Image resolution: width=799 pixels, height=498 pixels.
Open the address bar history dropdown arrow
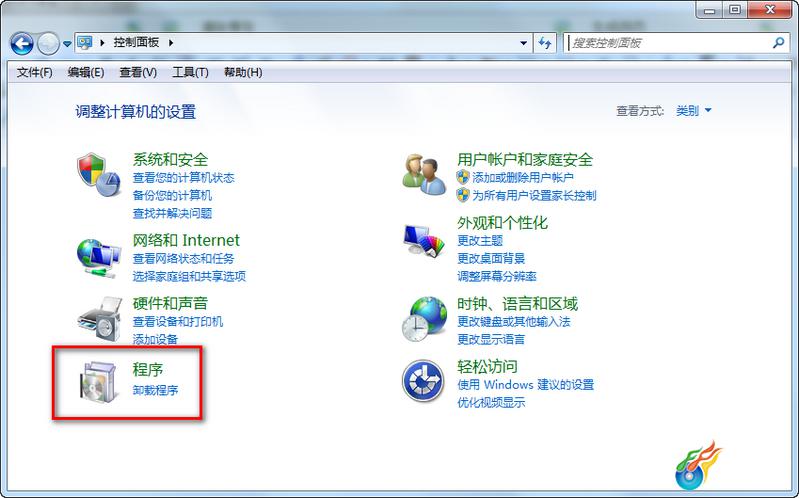click(x=523, y=43)
